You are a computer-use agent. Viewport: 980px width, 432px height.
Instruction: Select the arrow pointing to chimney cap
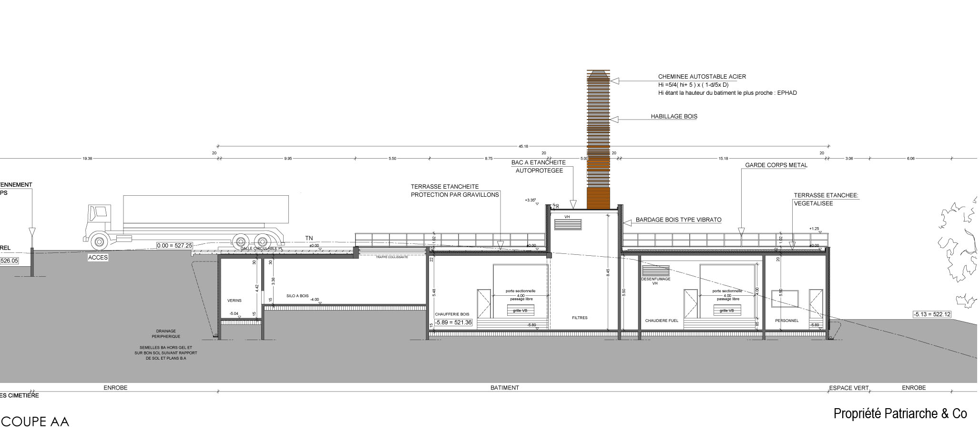(x=615, y=81)
